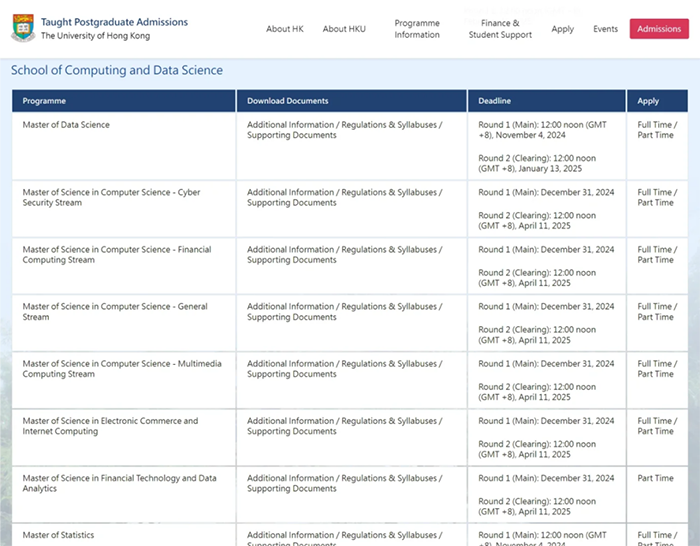The height and width of the screenshot is (546, 700).
Task: Open Regulations & Syllabuses for Financial Computing Stream
Action: pos(389,250)
